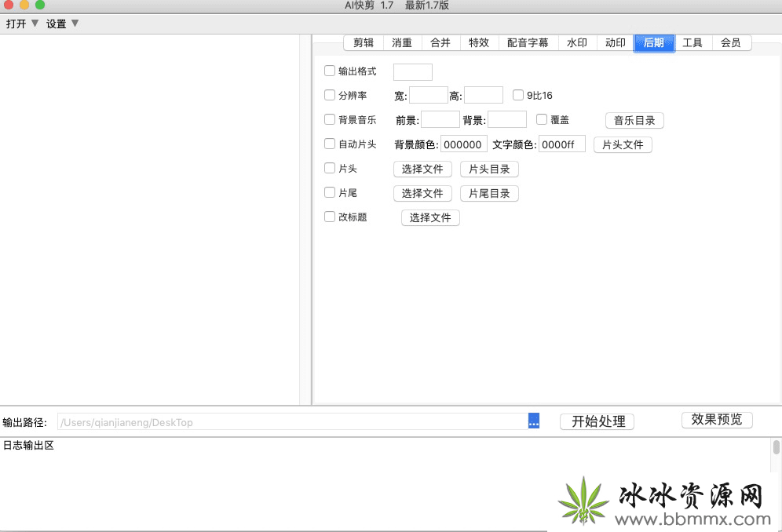
Task: Click the 前景 volume input field
Action: tap(440, 120)
